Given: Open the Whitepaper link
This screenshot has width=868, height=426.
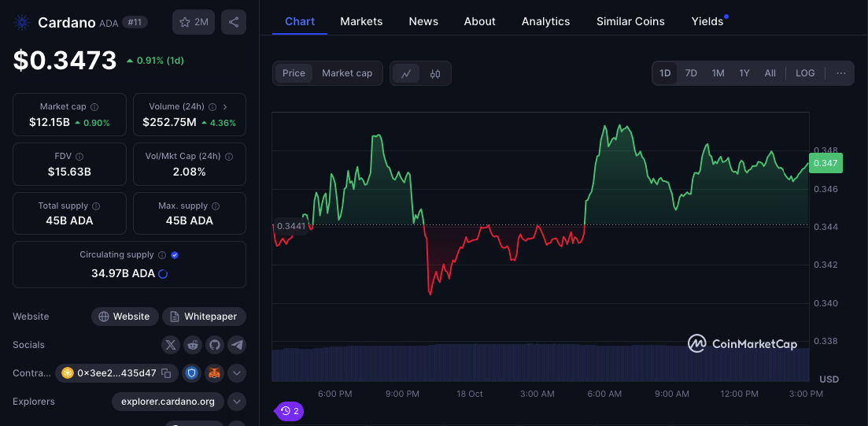Looking at the screenshot, I should click(x=205, y=317).
